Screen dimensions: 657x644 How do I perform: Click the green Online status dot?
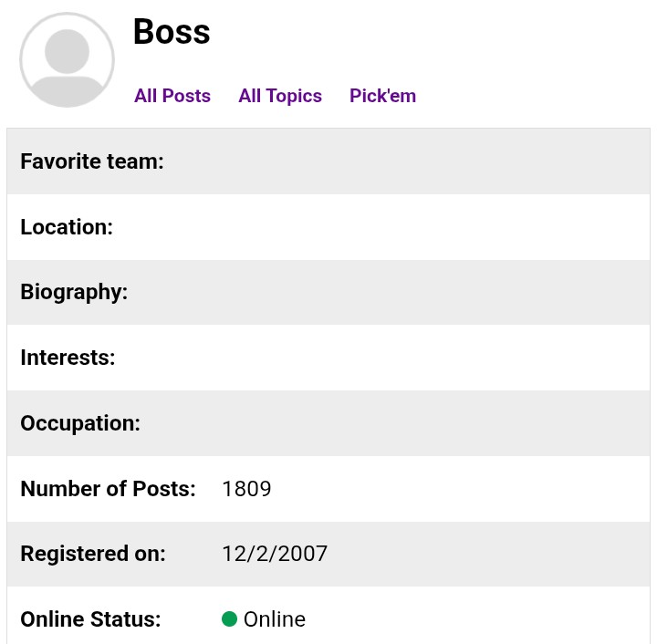click(229, 618)
